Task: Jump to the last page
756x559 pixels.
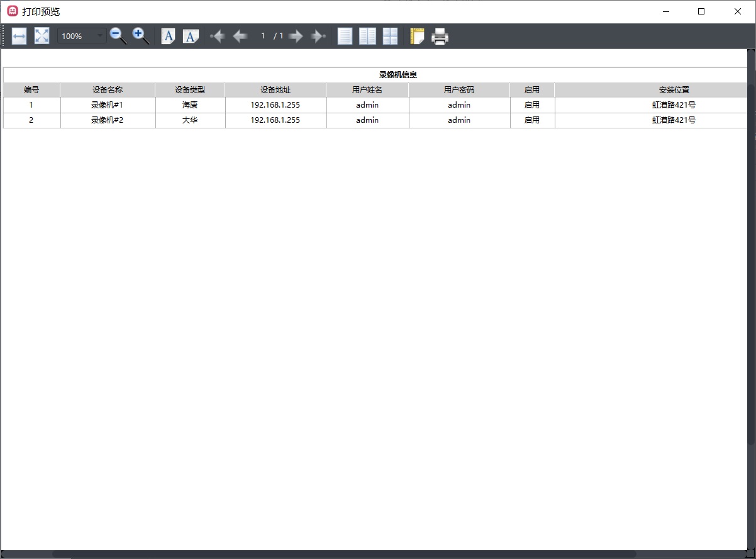Action: [x=318, y=37]
